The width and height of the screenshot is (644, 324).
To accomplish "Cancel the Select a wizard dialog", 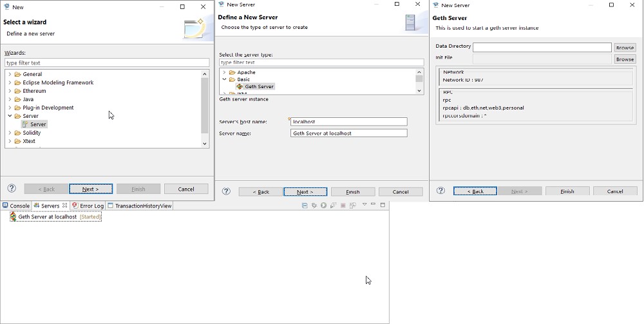I will pos(186,189).
